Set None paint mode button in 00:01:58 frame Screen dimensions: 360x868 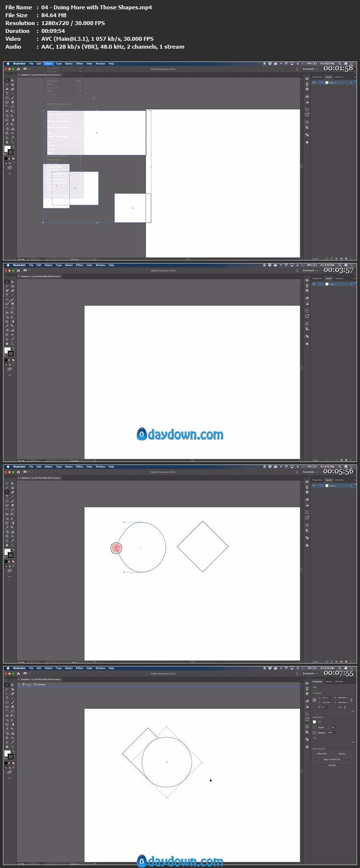13,159
